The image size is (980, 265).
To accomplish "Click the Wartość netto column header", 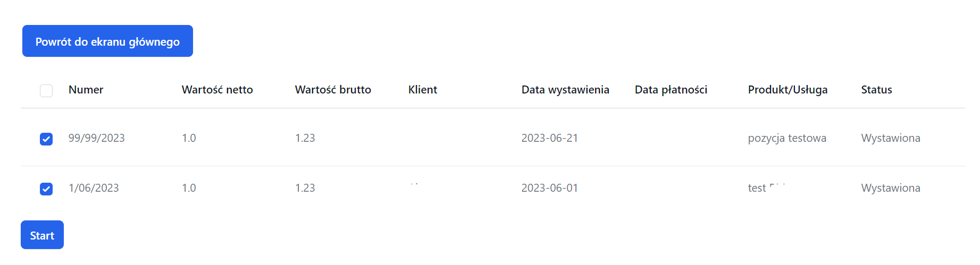I will [217, 90].
